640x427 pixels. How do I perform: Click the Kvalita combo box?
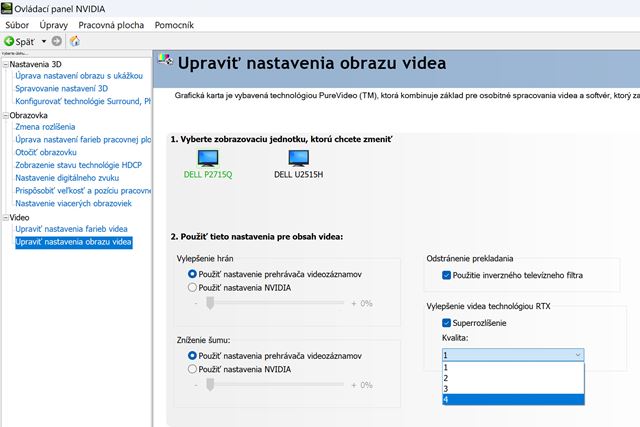[513, 355]
